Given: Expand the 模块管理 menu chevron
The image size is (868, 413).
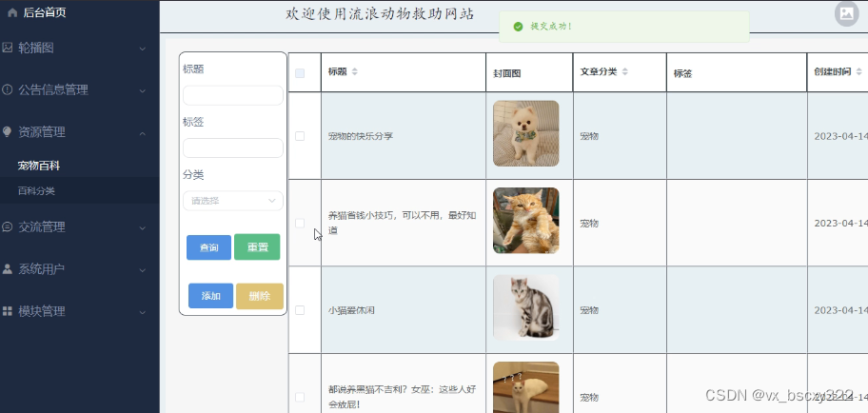Looking at the screenshot, I should click(x=142, y=312).
